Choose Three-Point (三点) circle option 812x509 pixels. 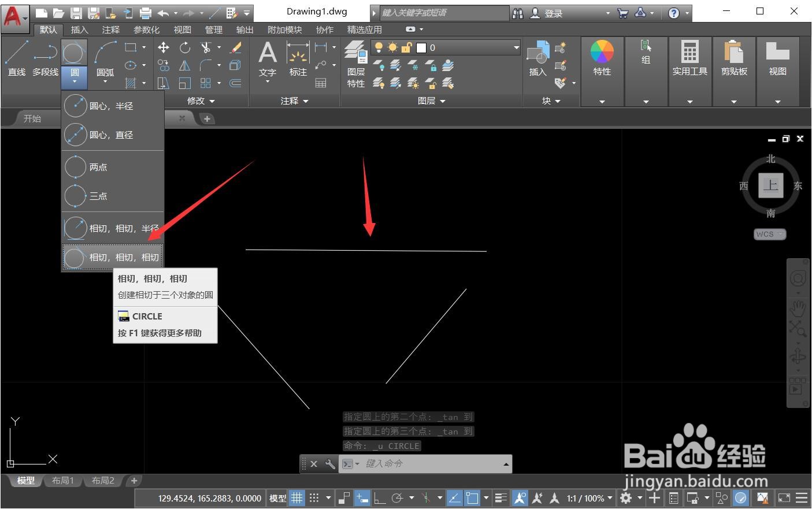tap(113, 196)
